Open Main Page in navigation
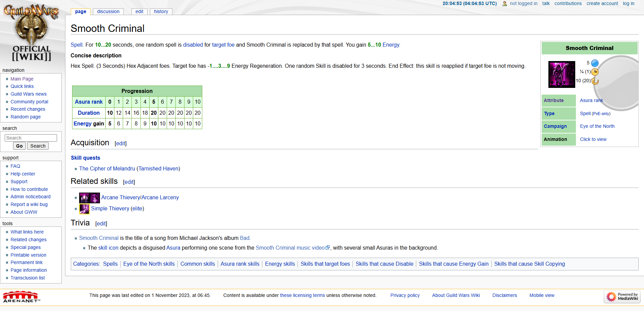 coord(22,79)
